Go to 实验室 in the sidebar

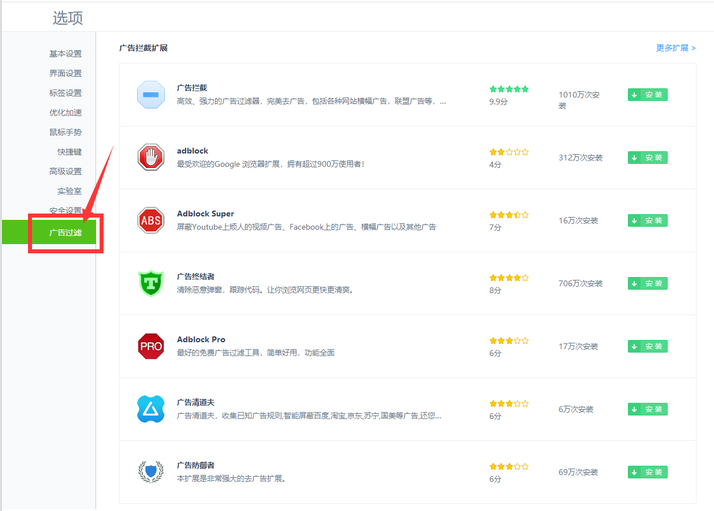(x=70, y=191)
